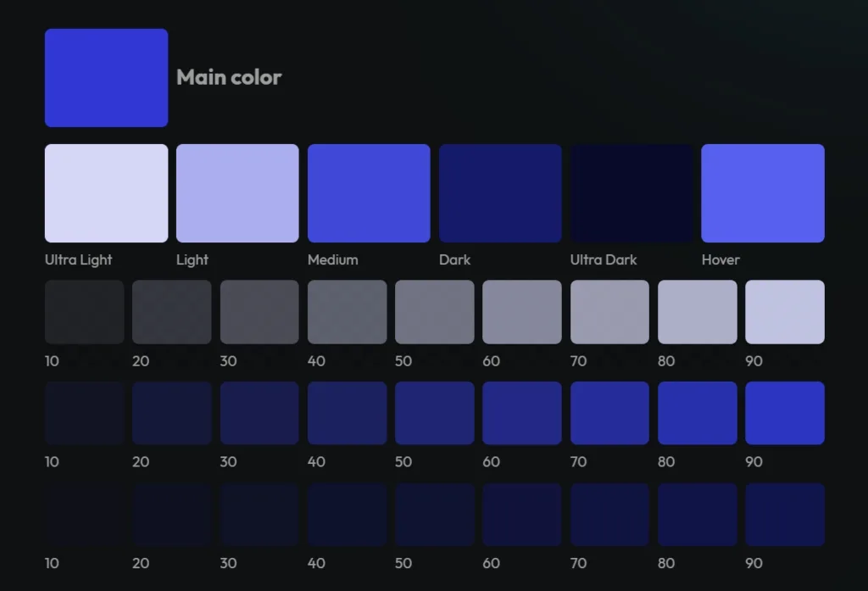Click the large Main color swatch
Viewport: 868px width, 591px height.
click(106, 78)
